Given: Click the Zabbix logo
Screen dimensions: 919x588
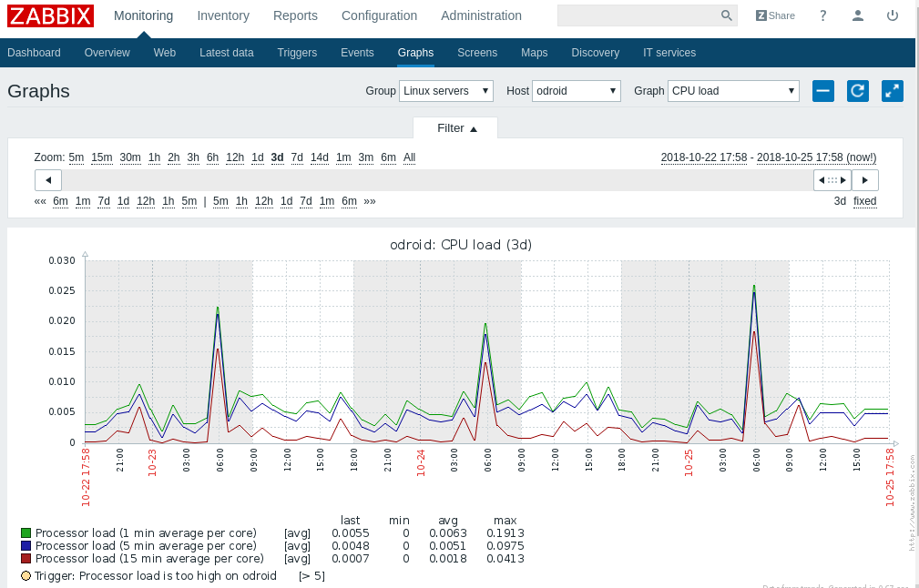Looking at the screenshot, I should pos(50,15).
